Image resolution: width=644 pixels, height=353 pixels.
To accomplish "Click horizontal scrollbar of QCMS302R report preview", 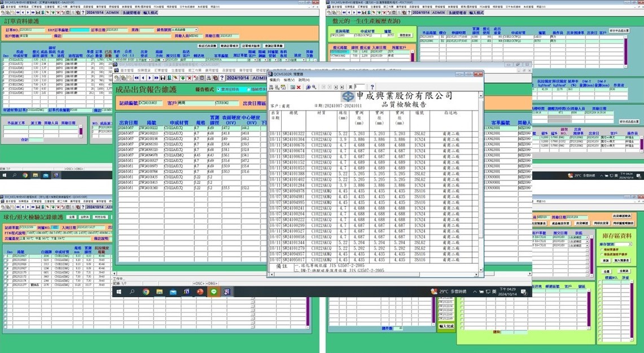I will [374, 273].
